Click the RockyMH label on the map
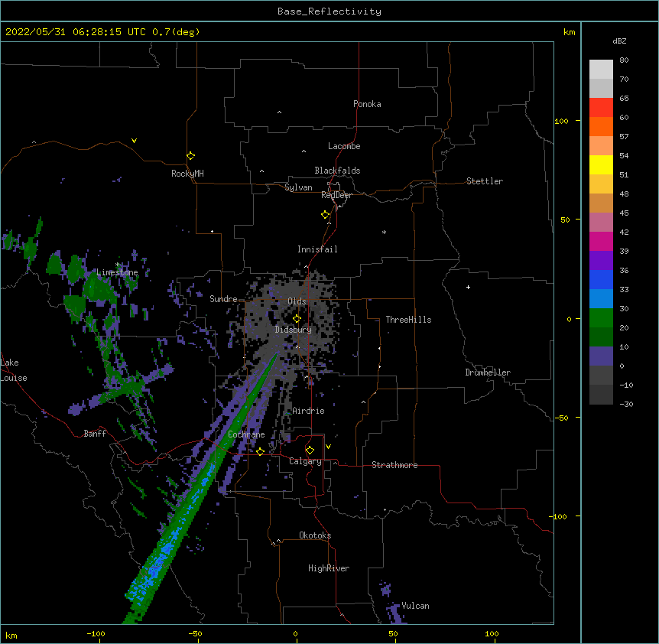The height and width of the screenshot is (644, 659). click(x=187, y=174)
